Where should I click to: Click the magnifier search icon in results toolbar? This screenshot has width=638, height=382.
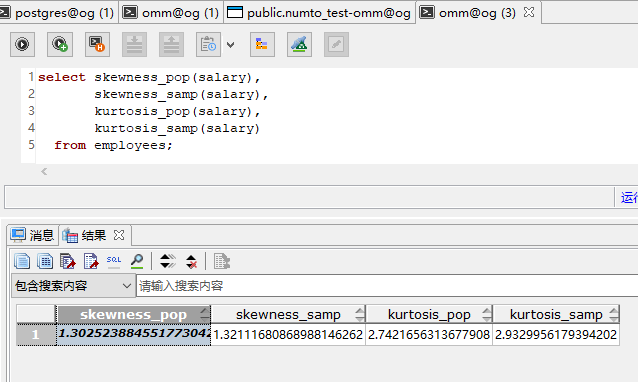click(x=137, y=261)
